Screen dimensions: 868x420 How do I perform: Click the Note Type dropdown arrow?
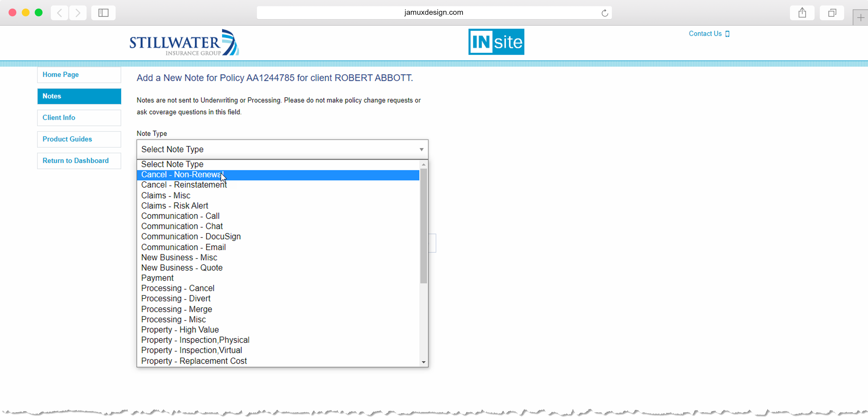pos(421,149)
